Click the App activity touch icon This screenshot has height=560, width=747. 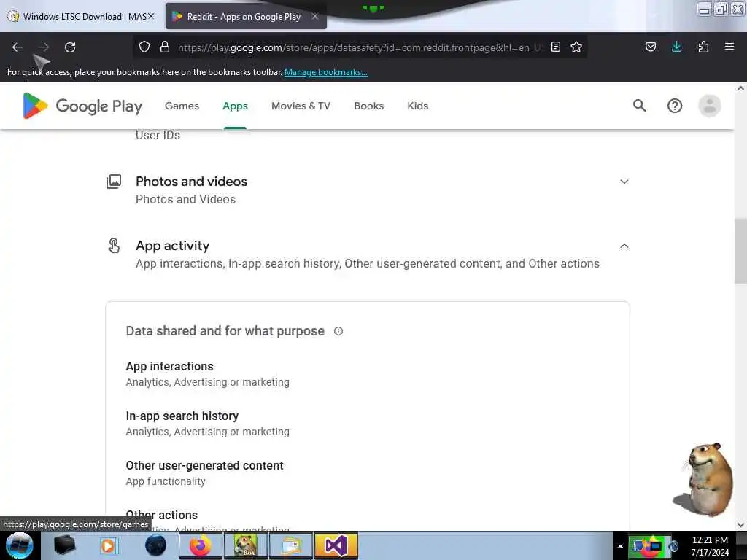[114, 246]
